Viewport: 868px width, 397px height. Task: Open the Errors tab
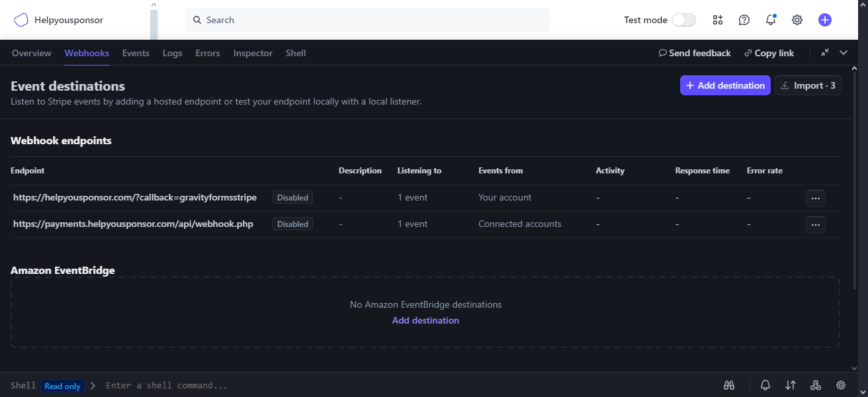pos(208,53)
